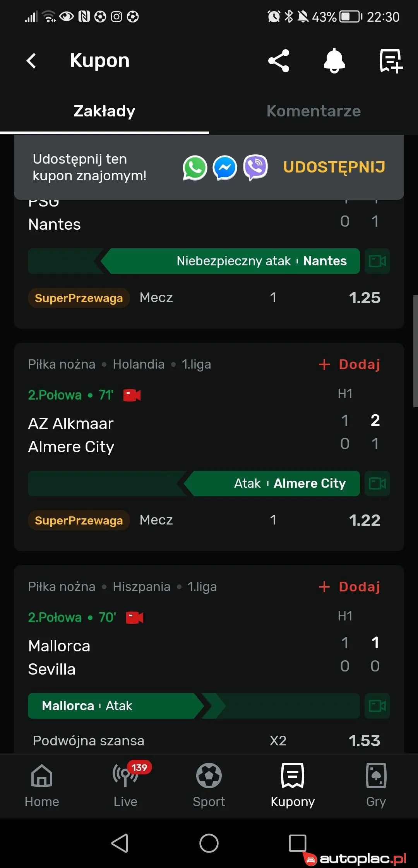Image resolution: width=418 pixels, height=868 pixels.
Task: Tap the add-to-coupon icon in header
Action: (390, 61)
